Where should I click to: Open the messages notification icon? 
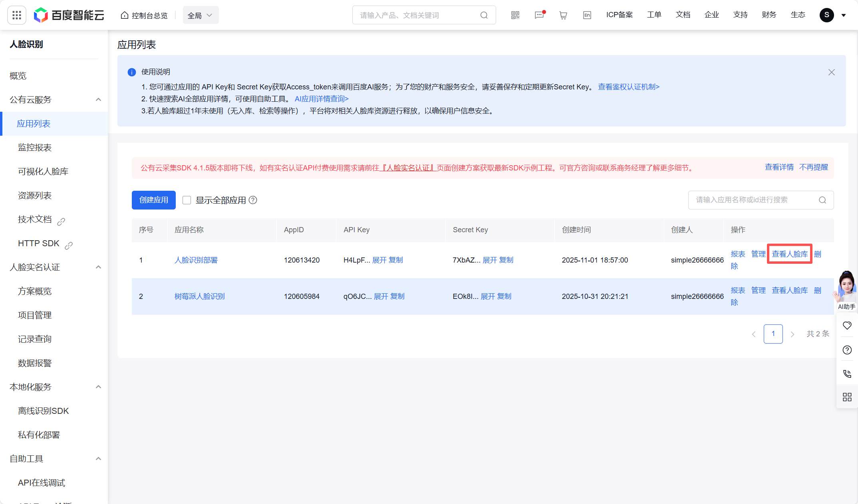pos(539,15)
